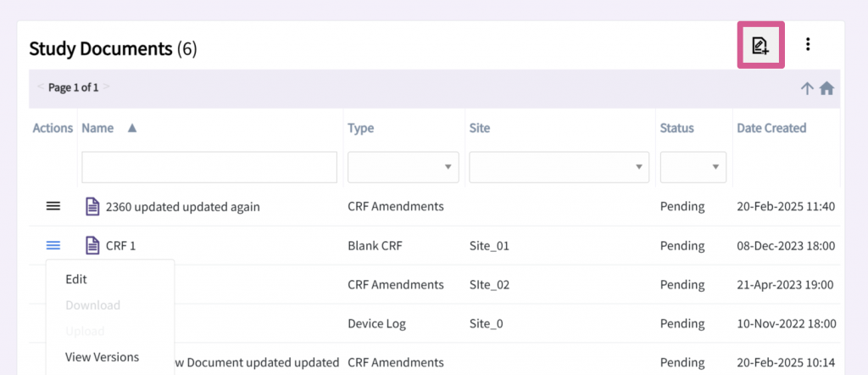This screenshot has height=375, width=868.
Task: Click the up arrow navigation icon
Action: click(x=807, y=88)
